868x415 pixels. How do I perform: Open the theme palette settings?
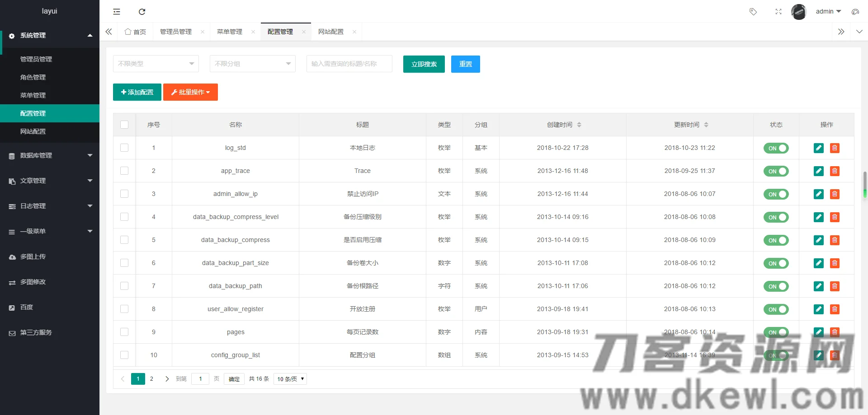pyautogui.click(x=855, y=12)
